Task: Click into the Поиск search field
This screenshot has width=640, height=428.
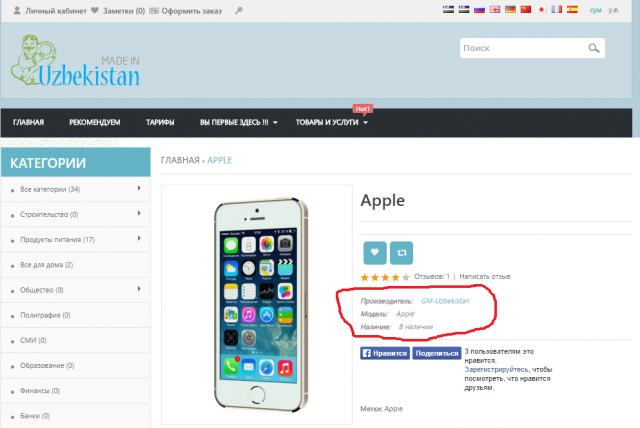Action: (520, 48)
